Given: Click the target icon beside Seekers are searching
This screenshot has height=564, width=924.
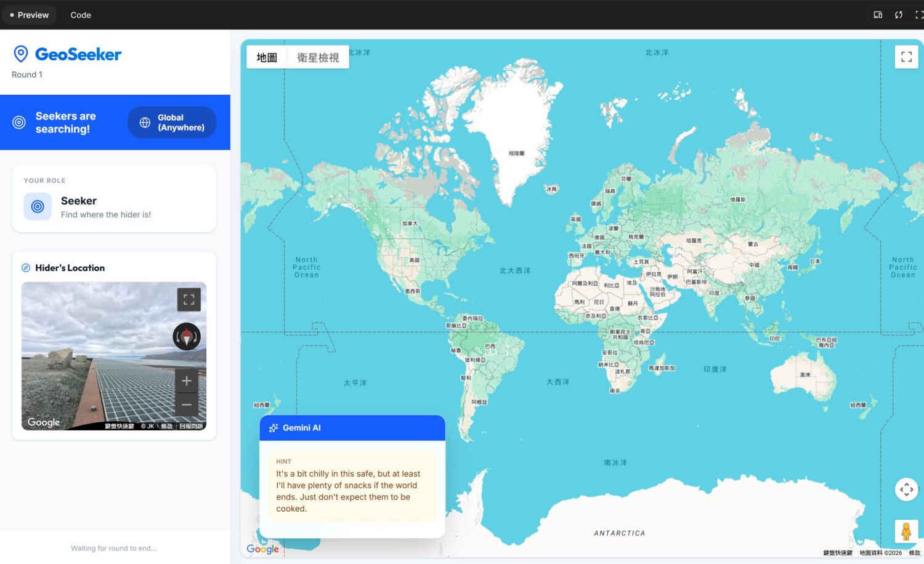Looking at the screenshot, I should 19,123.
